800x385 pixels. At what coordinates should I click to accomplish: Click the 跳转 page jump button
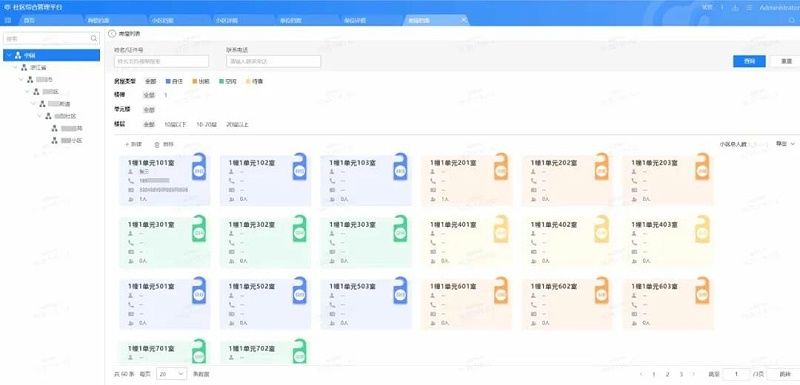(785, 374)
